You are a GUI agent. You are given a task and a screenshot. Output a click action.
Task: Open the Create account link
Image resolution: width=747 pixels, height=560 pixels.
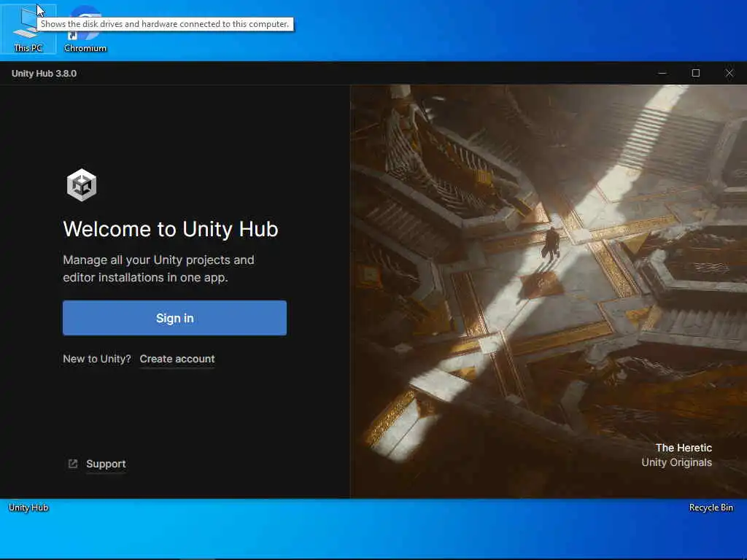point(177,359)
